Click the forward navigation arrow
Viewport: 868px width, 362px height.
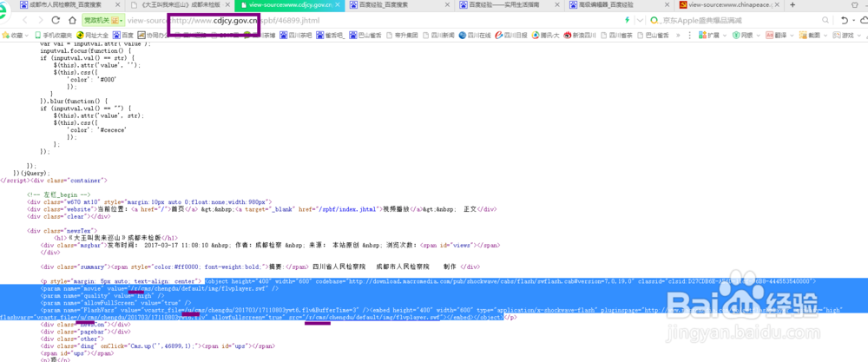coord(40,20)
